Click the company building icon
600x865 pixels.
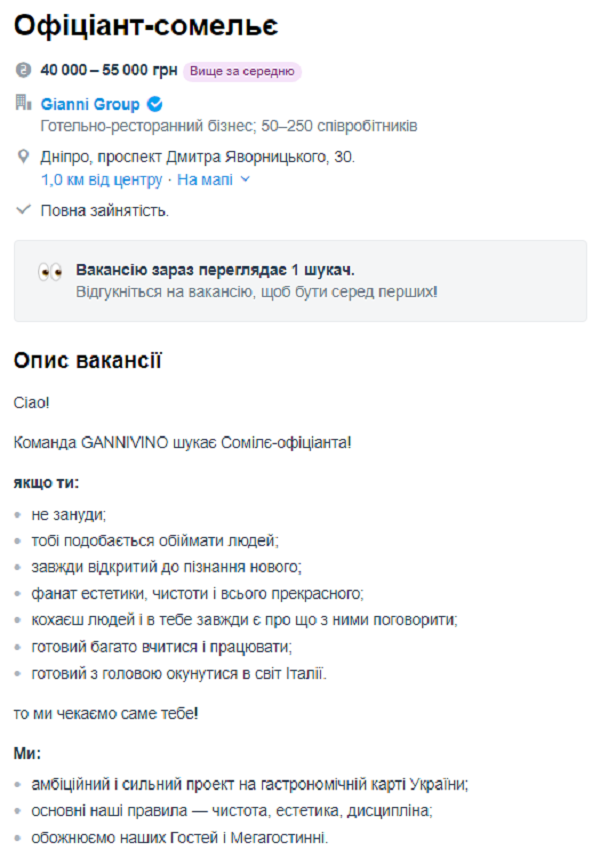pyautogui.click(x=24, y=103)
